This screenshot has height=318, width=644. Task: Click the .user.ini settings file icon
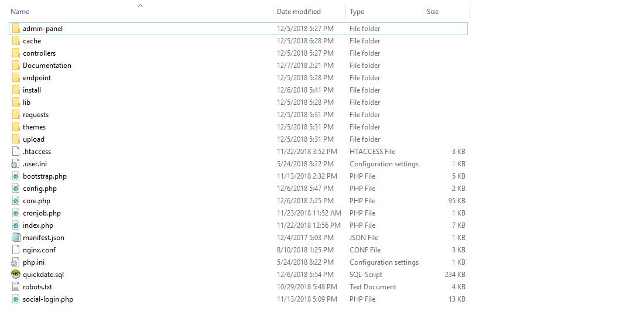16,164
